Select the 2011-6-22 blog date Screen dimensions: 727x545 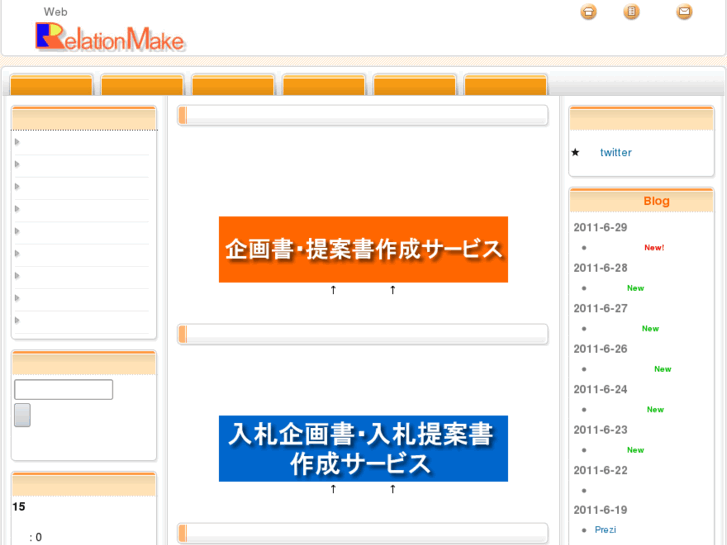[600, 470]
